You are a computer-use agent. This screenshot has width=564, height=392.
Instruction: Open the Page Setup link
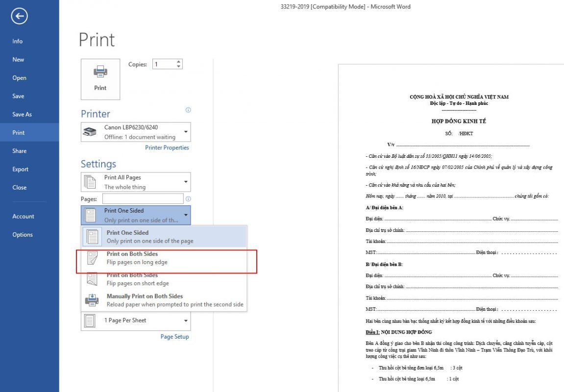click(x=174, y=337)
